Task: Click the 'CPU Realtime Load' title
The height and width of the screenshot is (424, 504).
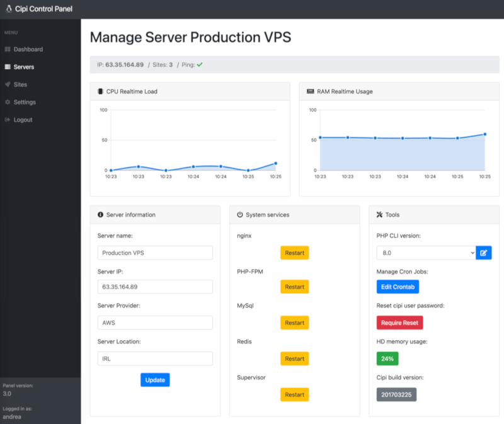Action: (x=132, y=91)
